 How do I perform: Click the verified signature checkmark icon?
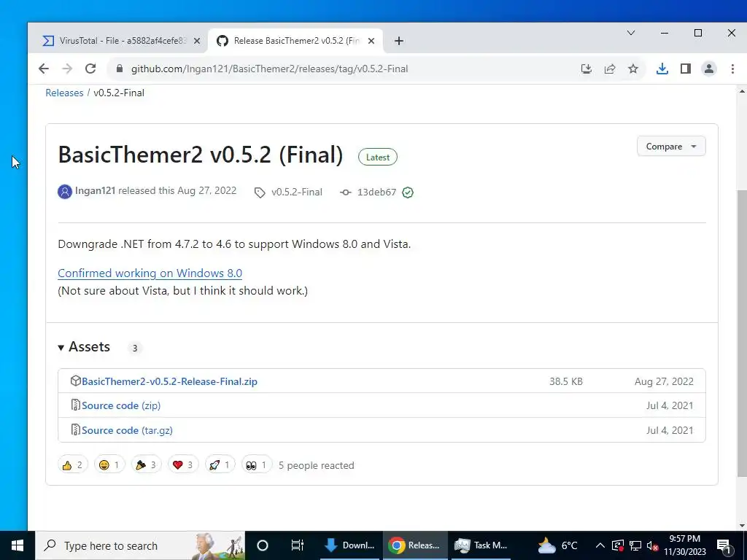(x=408, y=192)
